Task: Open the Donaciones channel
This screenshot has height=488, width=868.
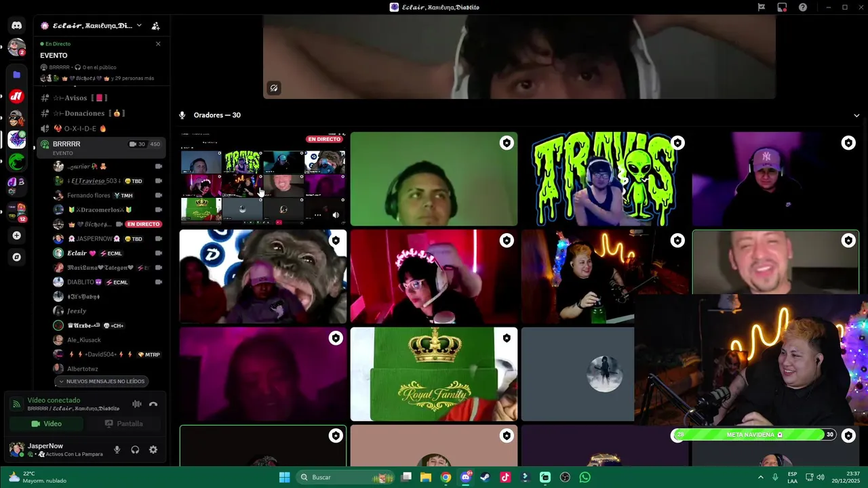Action: coord(102,113)
